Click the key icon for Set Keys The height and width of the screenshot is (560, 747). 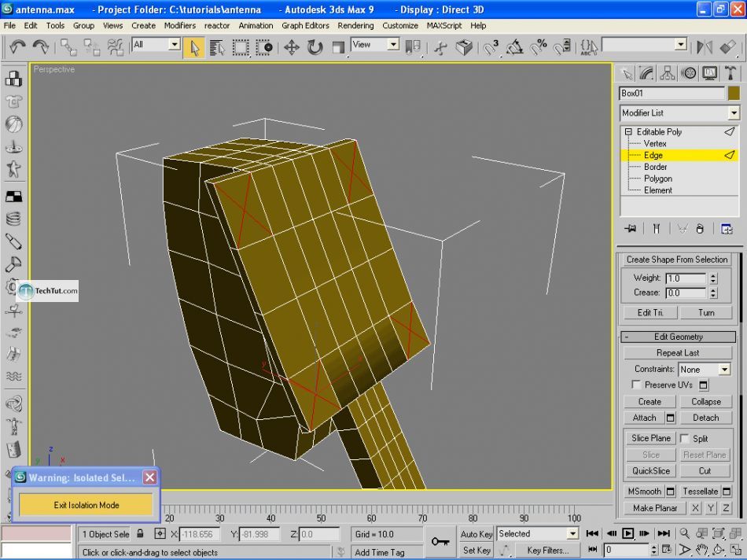pyautogui.click(x=440, y=541)
